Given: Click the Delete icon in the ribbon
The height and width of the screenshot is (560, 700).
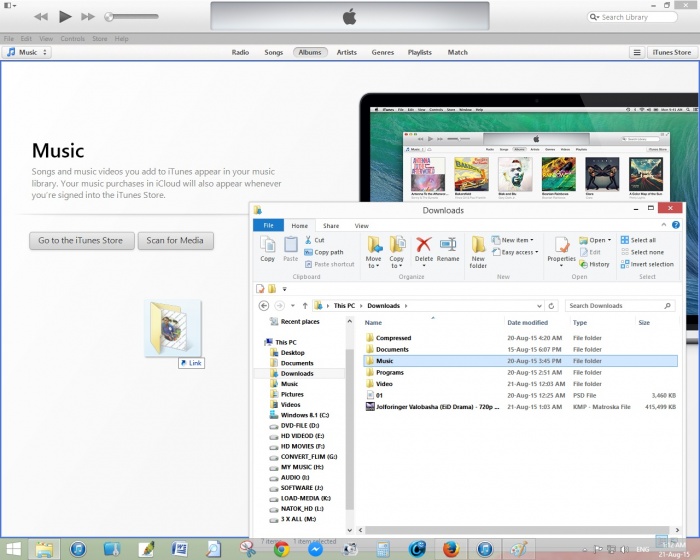Looking at the screenshot, I should [x=423, y=245].
